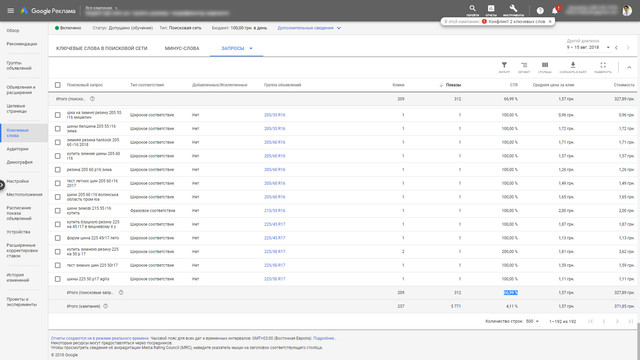The width and height of the screenshot is (640, 360).
Task: Click the green enabled status dot
Action: 57,28
